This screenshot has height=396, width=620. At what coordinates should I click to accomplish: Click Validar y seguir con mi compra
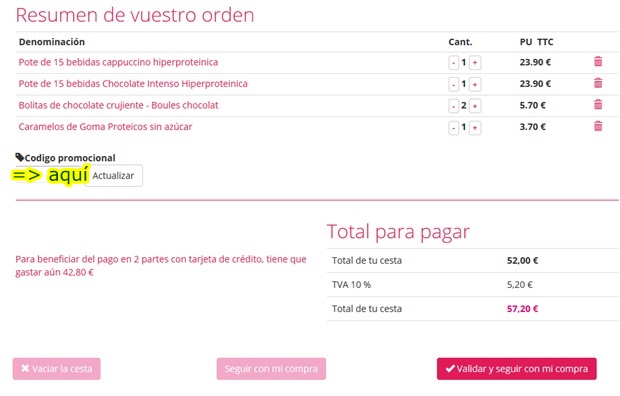[x=517, y=369]
